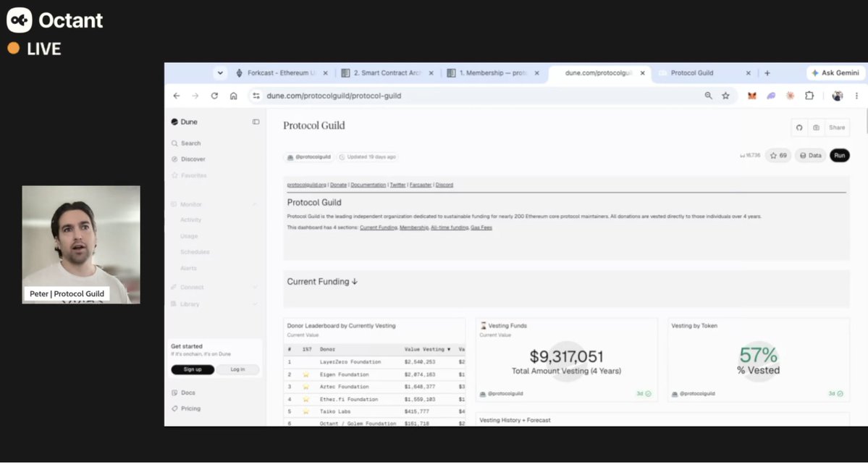Star the dashboard (69 stars)

(x=778, y=156)
